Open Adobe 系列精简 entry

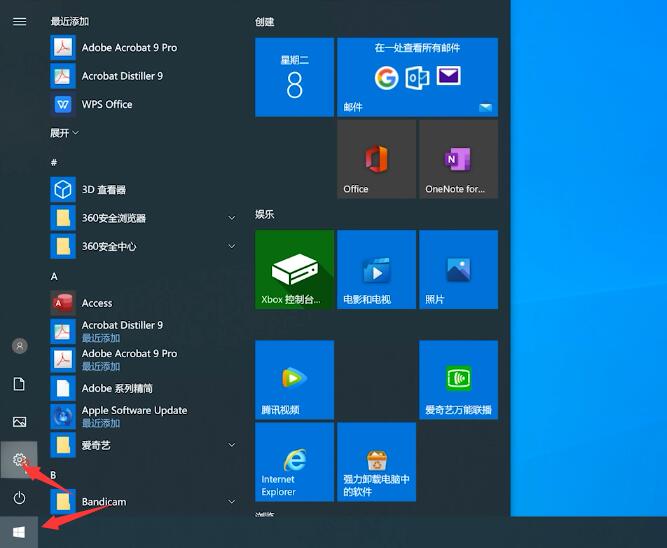pos(144,388)
